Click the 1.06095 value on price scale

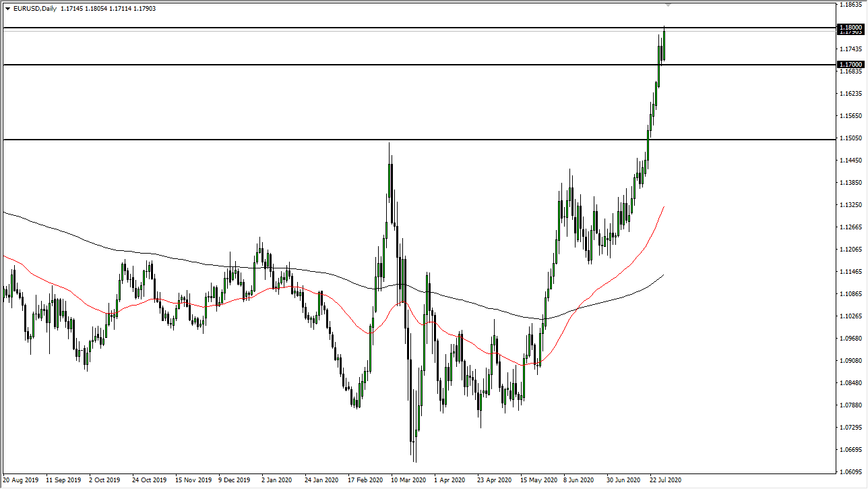click(852, 472)
